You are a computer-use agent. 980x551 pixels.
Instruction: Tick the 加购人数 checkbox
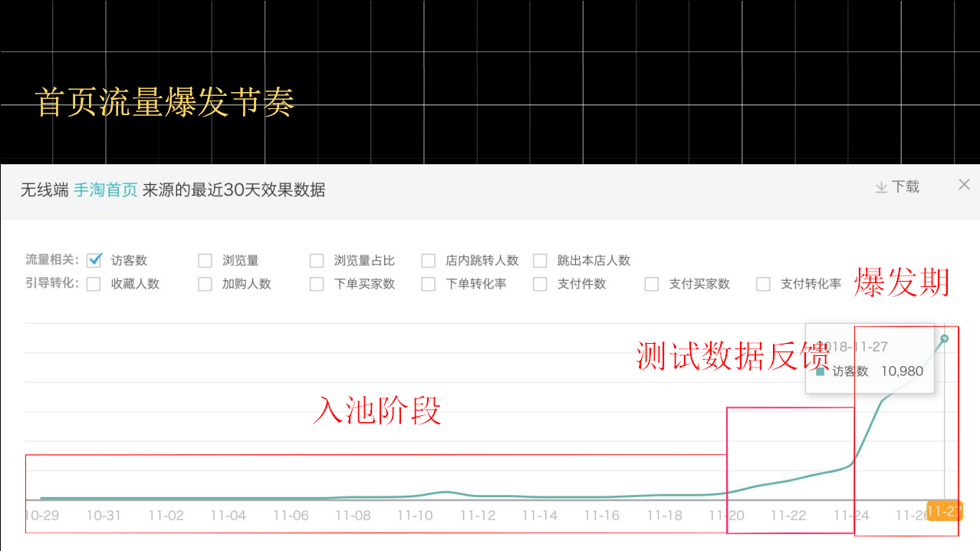(x=205, y=284)
